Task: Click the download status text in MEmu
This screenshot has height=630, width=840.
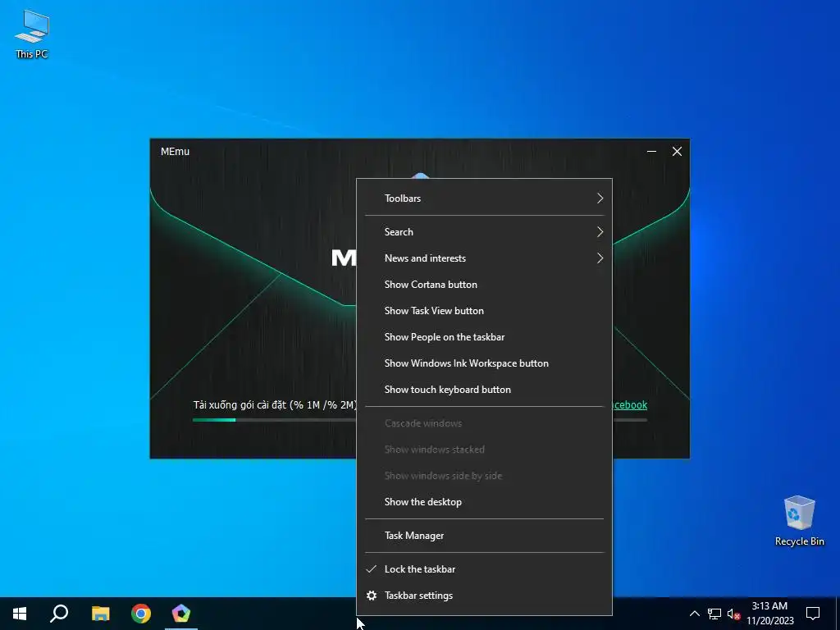Action: click(x=275, y=405)
